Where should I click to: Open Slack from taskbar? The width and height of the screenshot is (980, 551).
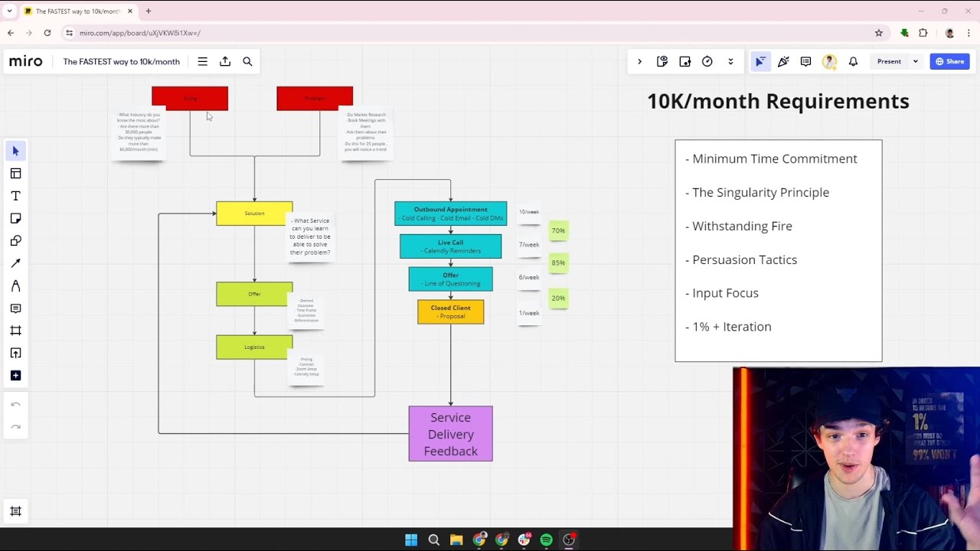tap(524, 540)
